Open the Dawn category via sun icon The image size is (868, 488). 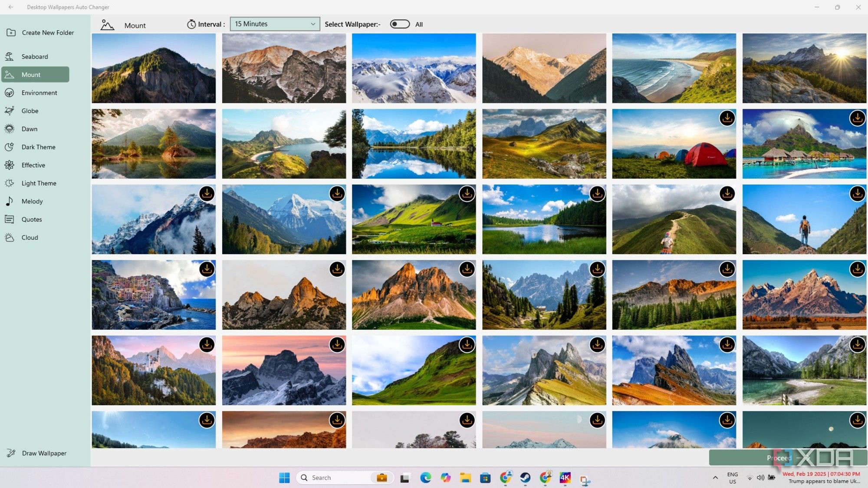click(x=10, y=129)
